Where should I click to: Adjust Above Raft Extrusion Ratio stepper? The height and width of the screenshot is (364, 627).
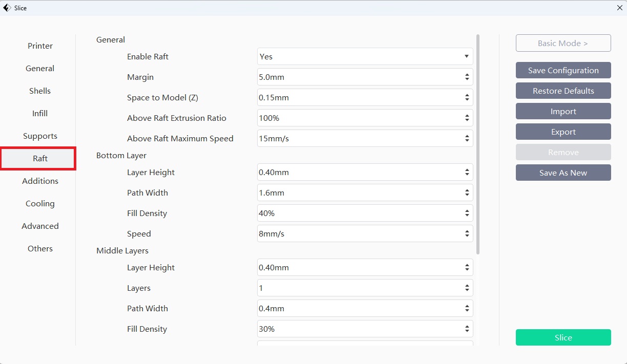click(x=467, y=118)
